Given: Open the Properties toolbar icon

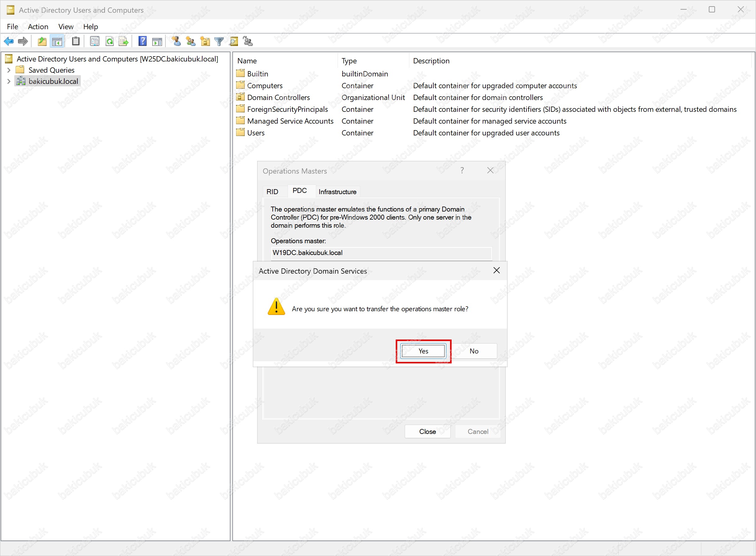Looking at the screenshot, I should 94,41.
